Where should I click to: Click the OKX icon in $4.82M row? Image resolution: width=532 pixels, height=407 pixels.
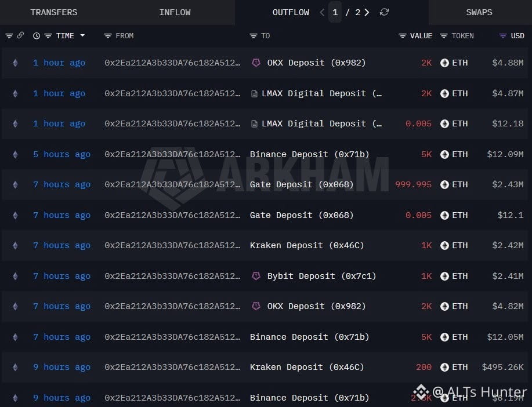tap(256, 306)
